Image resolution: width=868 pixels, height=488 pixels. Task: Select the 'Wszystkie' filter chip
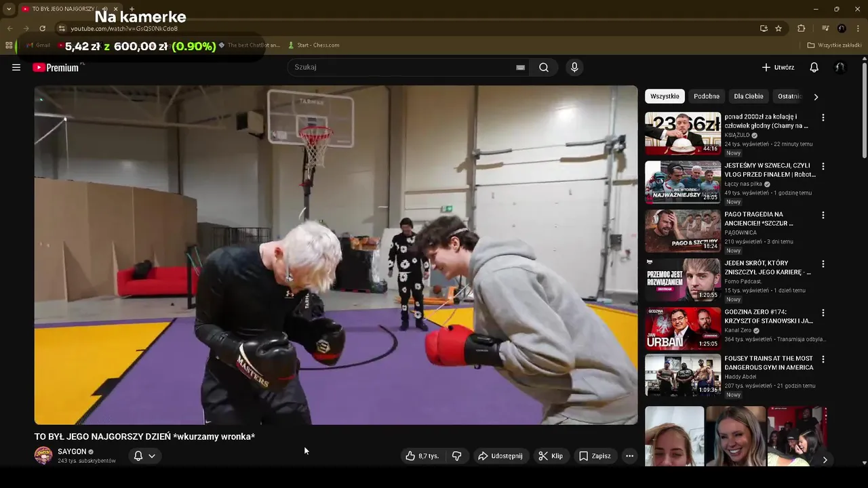coord(665,96)
